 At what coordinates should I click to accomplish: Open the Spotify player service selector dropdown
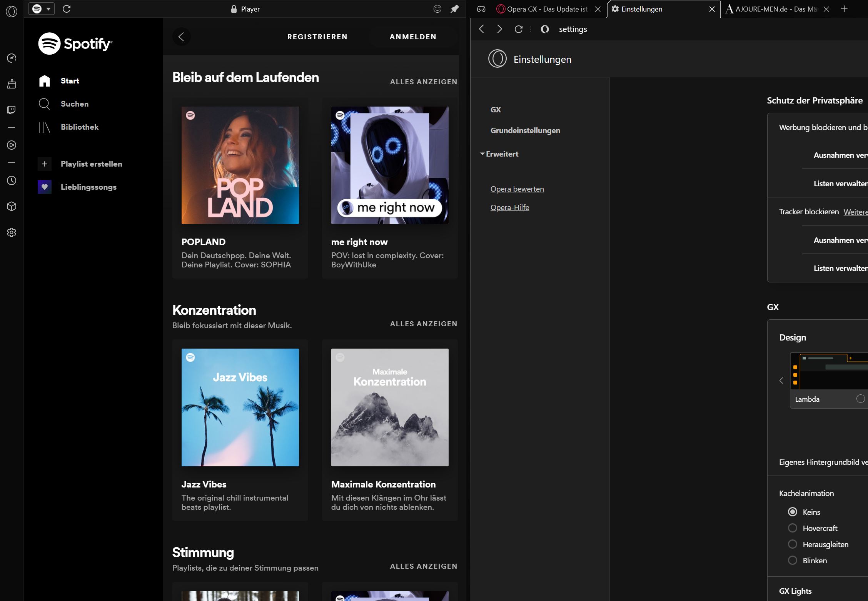[x=42, y=9]
